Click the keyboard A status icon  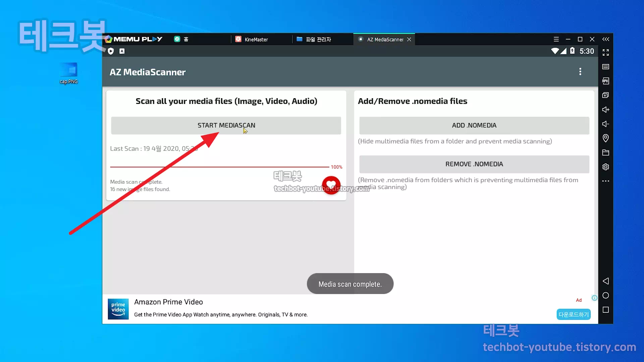pos(122,51)
